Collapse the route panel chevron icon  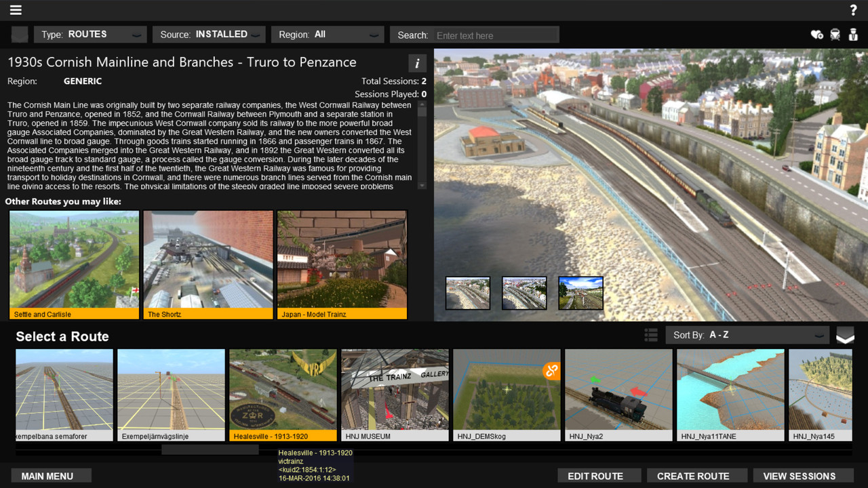[x=845, y=335]
